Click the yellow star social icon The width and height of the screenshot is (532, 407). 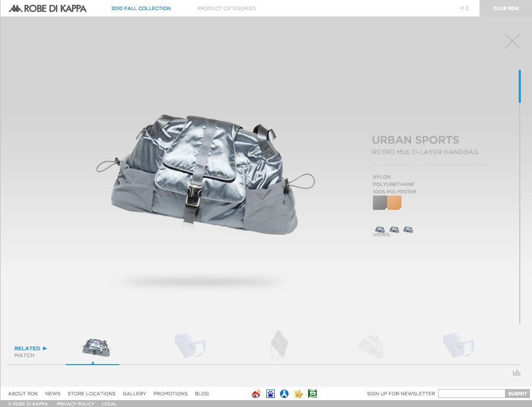tap(299, 394)
